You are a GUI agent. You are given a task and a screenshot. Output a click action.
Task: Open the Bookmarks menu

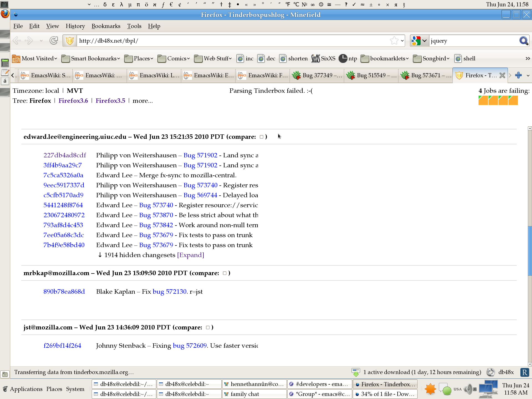[106, 26]
